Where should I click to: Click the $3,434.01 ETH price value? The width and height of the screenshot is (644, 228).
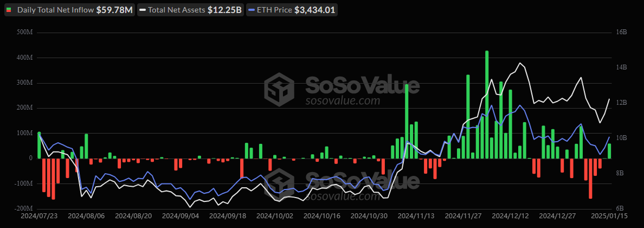tap(314, 10)
